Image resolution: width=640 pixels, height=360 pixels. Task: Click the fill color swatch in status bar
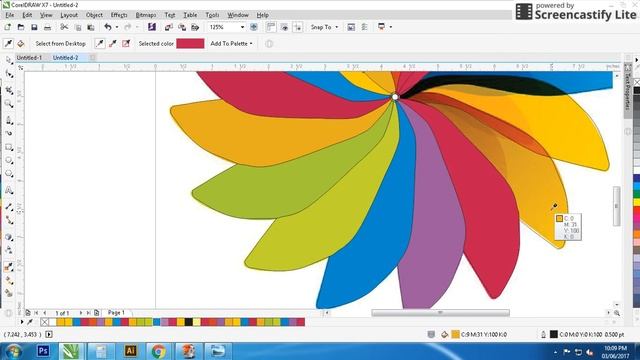pyautogui.click(x=456, y=335)
